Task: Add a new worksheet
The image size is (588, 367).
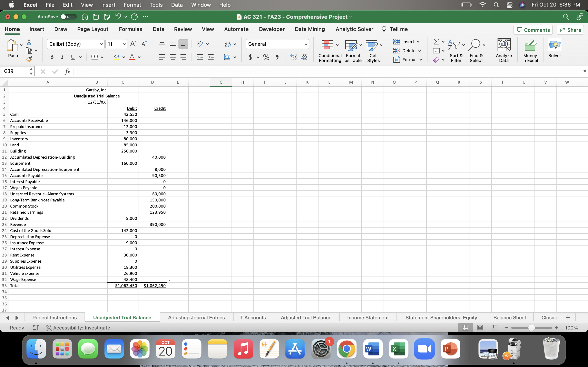Action: click(x=568, y=317)
